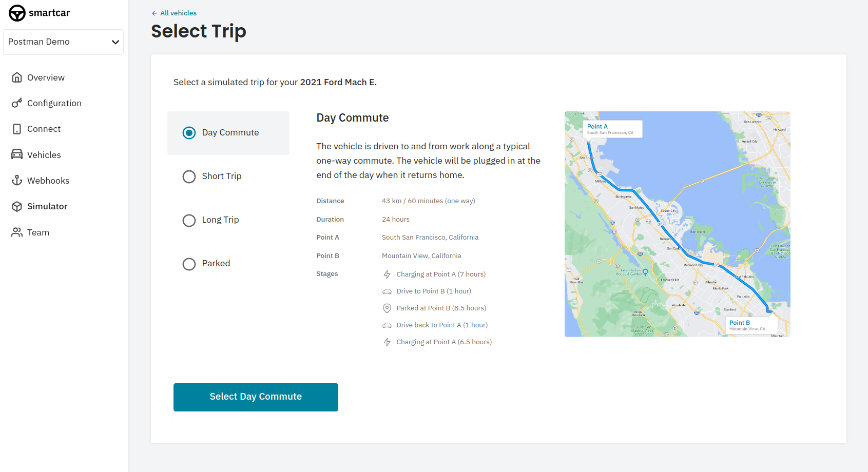Click the Point A map label
This screenshot has width=868, height=472.
612,129
